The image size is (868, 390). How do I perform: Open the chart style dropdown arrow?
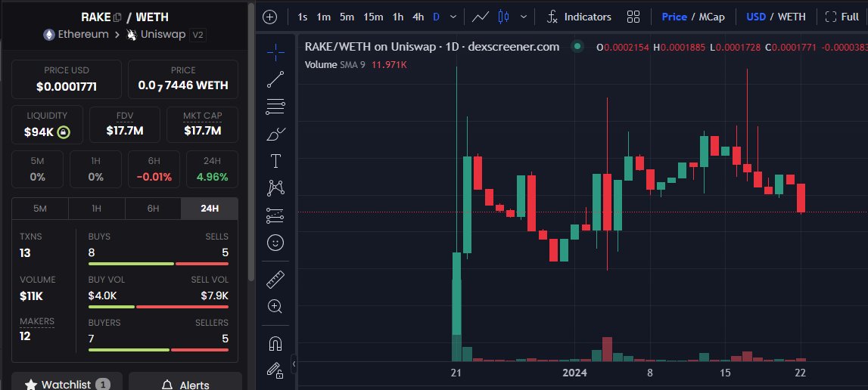point(524,17)
